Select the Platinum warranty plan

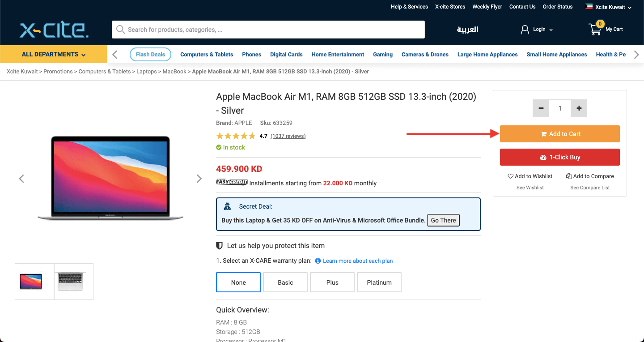(x=379, y=282)
